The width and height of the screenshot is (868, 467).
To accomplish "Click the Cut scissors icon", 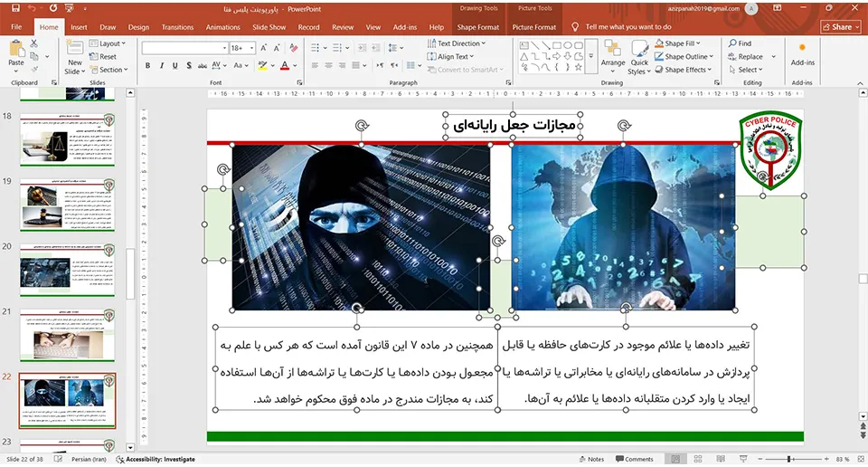I will pos(33,43).
